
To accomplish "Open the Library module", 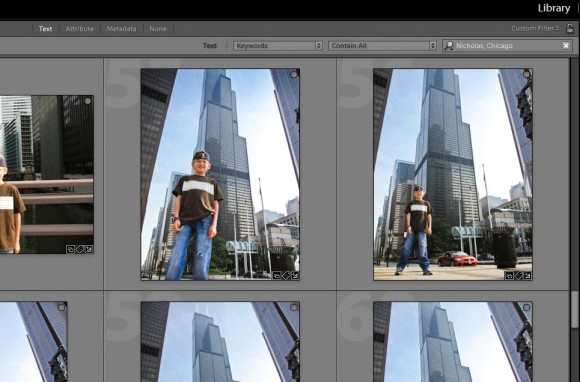I will pyautogui.click(x=553, y=8).
